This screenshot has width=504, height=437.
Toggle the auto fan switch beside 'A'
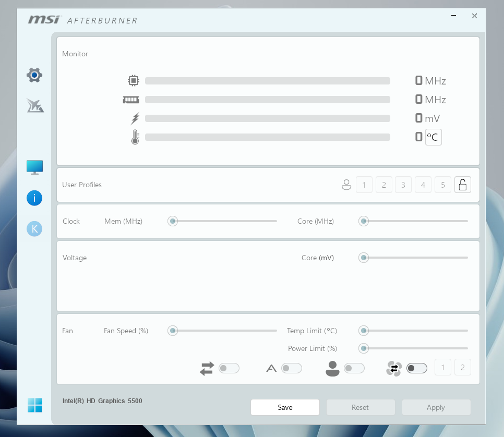(x=292, y=368)
